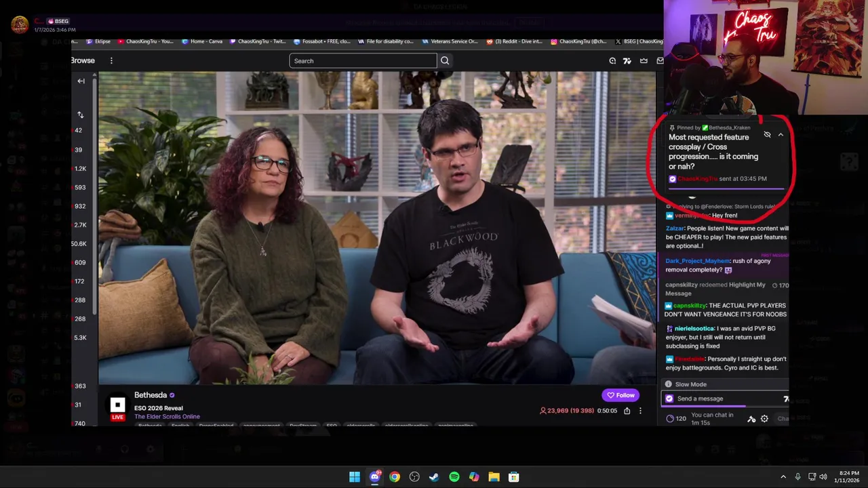The height and width of the screenshot is (488, 868).
Task: Type in Send a message box
Action: [724, 399]
